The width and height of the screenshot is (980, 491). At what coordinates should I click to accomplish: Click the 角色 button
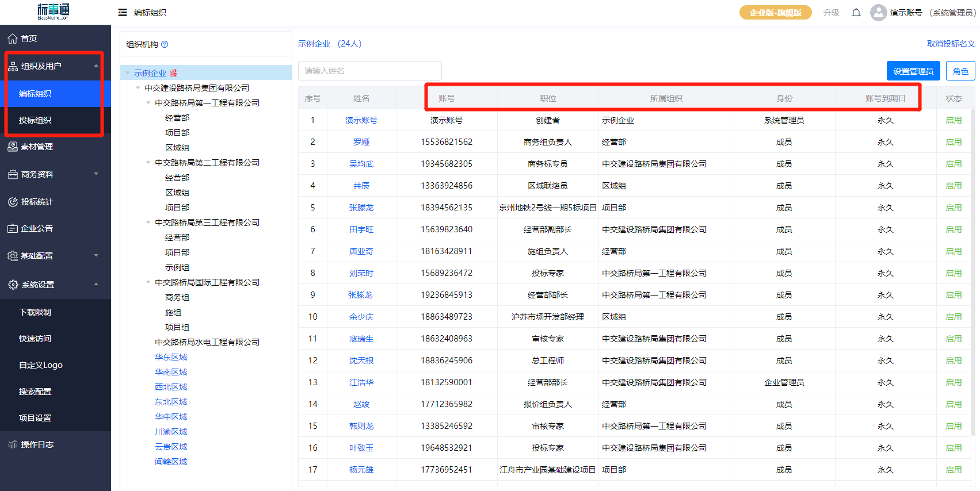click(x=960, y=71)
